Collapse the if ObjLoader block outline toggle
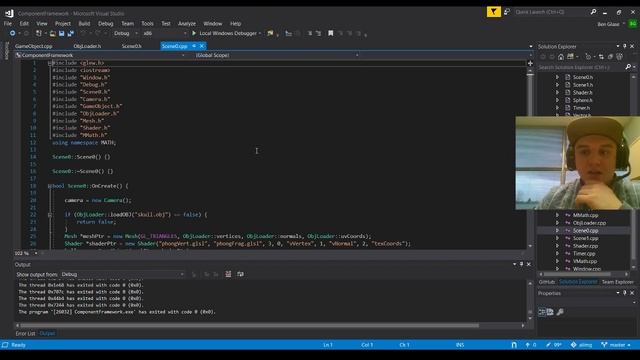The height and width of the screenshot is (360, 640). (x=50, y=215)
